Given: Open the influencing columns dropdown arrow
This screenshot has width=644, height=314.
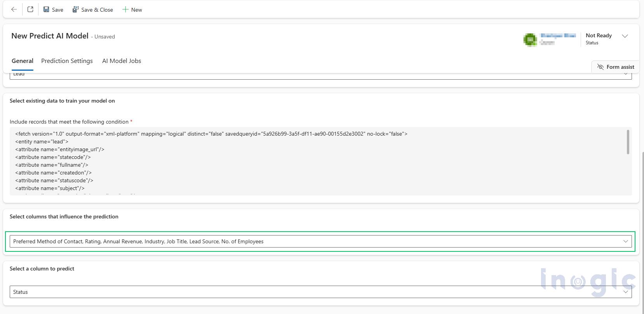Looking at the screenshot, I should coord(625,241).
